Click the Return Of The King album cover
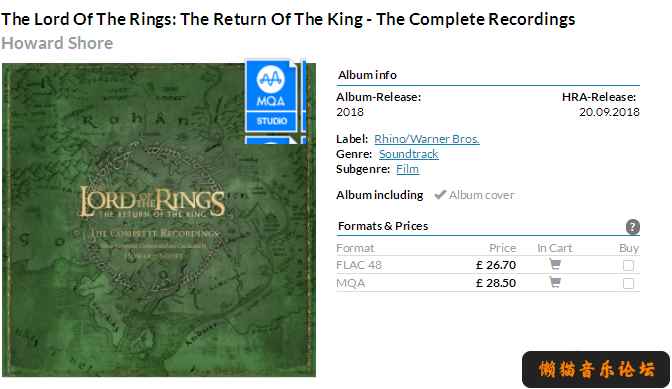Screen dimensions: 672x389 click(x=159, y=220)
